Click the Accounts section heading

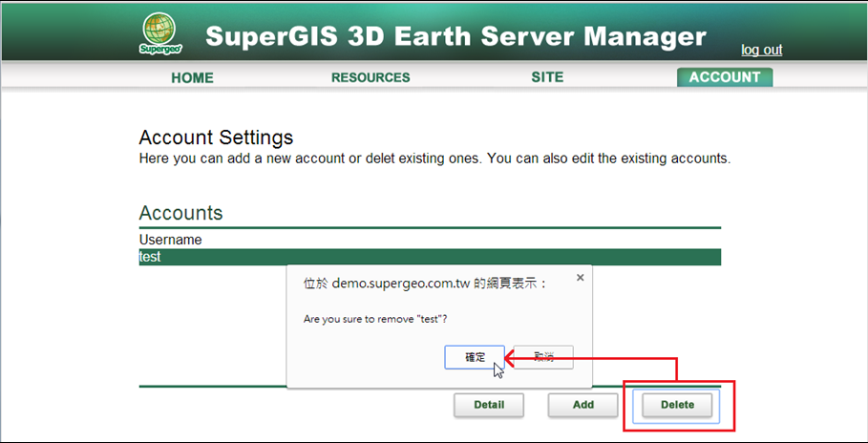tap(180, 213)
